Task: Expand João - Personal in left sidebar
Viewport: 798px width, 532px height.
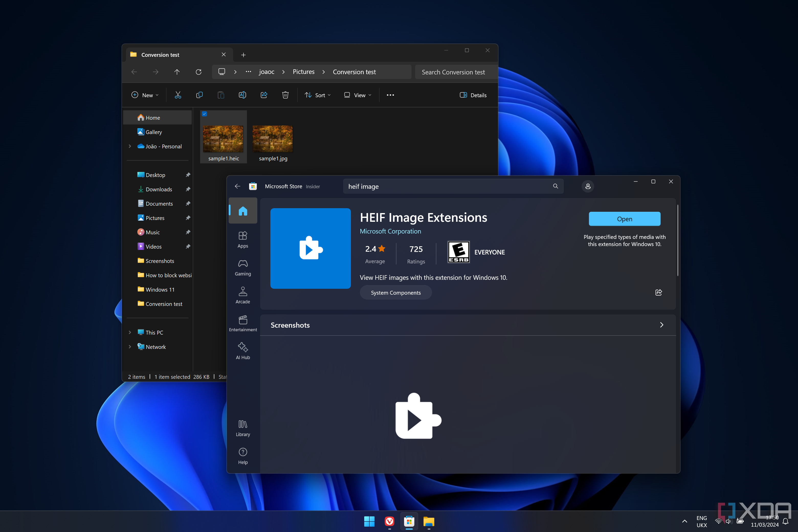Action: pyautogui.click(x=129, y=146)
